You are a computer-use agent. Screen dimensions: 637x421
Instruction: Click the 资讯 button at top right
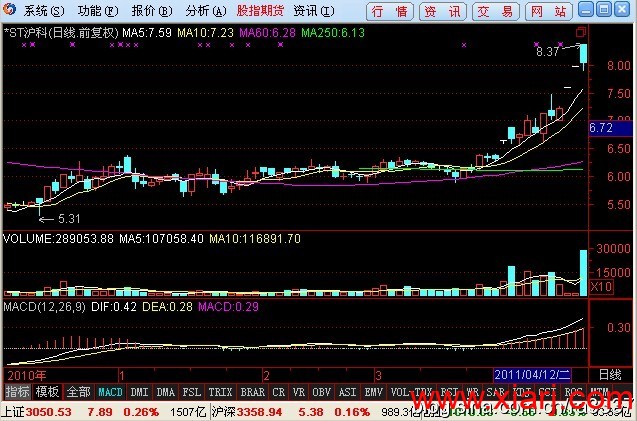coord(442,12)
